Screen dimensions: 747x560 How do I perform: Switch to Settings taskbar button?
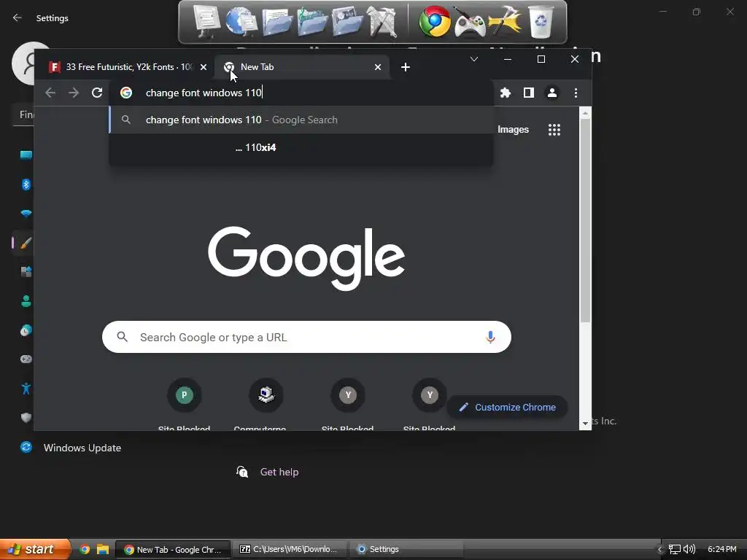[x=406, y=550]
